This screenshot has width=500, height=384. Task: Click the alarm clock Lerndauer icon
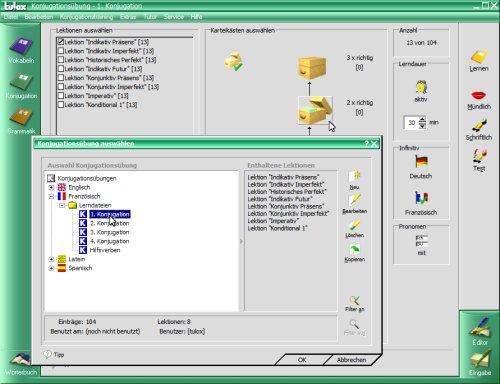(x=421, y=87)
